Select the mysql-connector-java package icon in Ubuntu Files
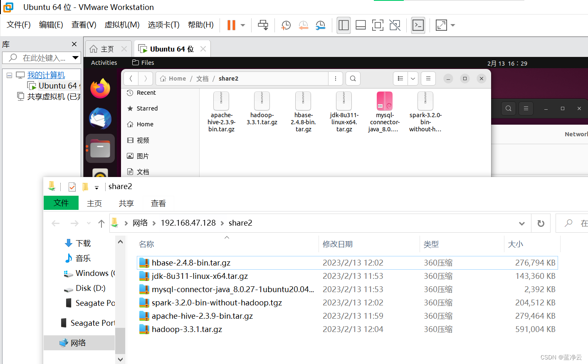Image resolution: width=588 pixels, height=364 pixels. pyautogui.click(x=385, y=101)
